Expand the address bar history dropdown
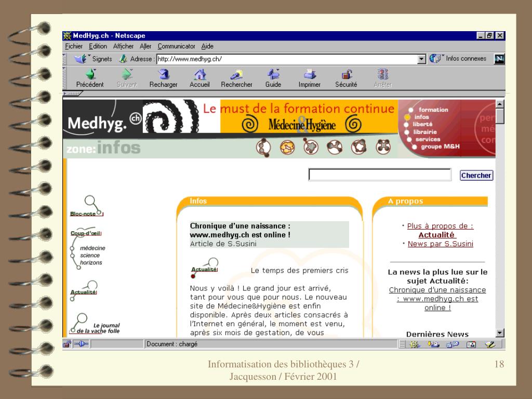This screenshot has width=532, height=399. pyautogui.click(x=421, y=59)
